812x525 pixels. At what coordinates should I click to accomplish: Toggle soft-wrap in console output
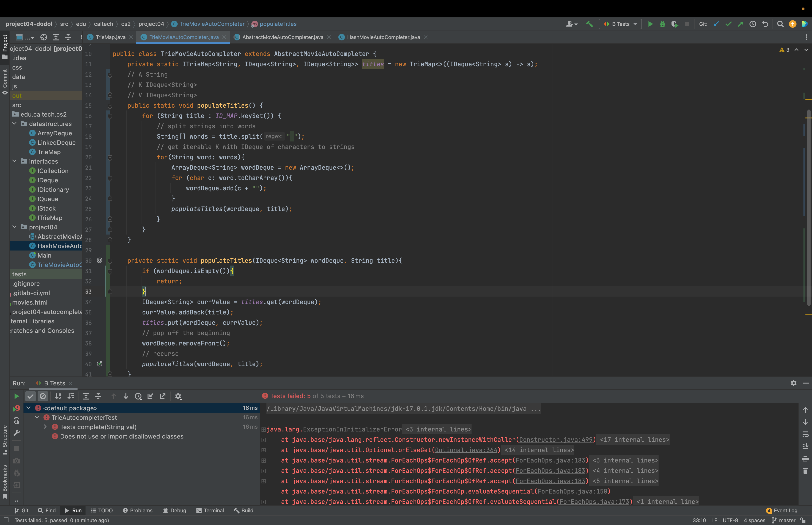click(x=805, y=434)
